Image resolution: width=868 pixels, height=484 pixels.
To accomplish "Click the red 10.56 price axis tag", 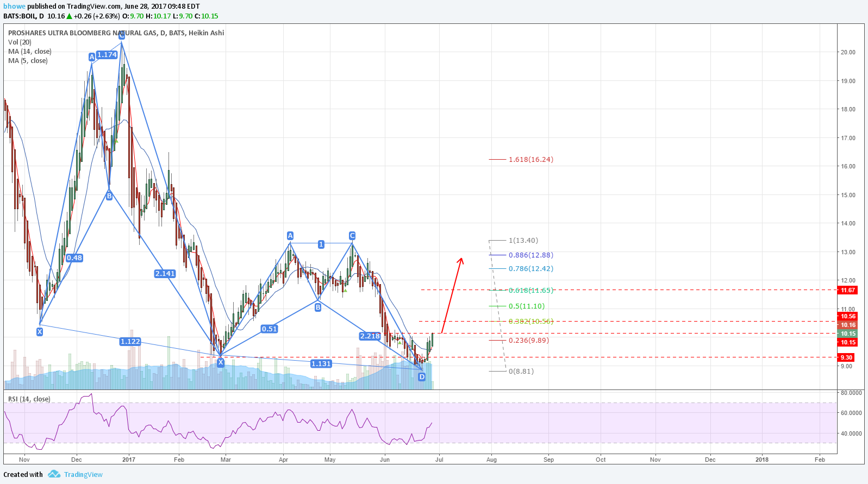I will (848, 316).
